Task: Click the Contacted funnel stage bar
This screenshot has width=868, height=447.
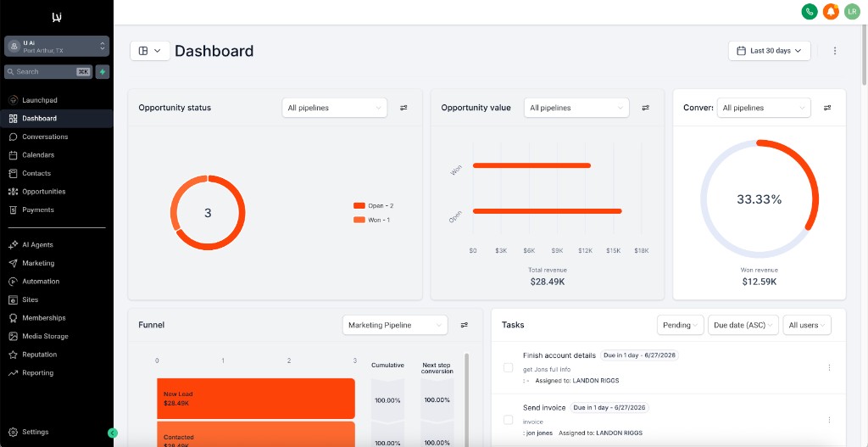Action: pos(256,433)
